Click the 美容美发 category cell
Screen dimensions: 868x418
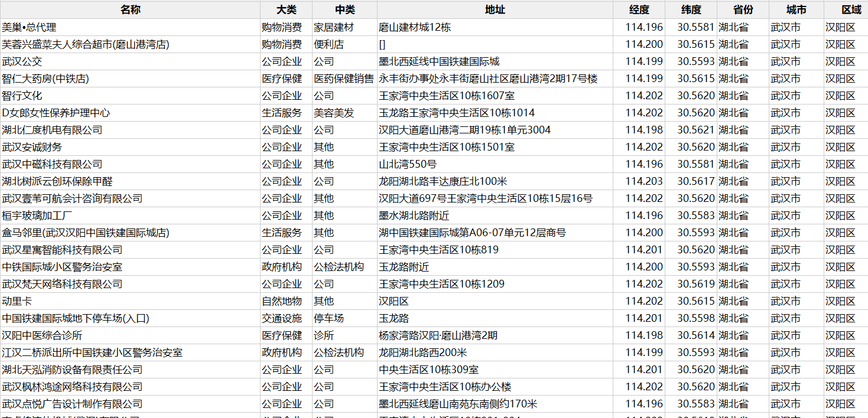(x=344, y=113)
